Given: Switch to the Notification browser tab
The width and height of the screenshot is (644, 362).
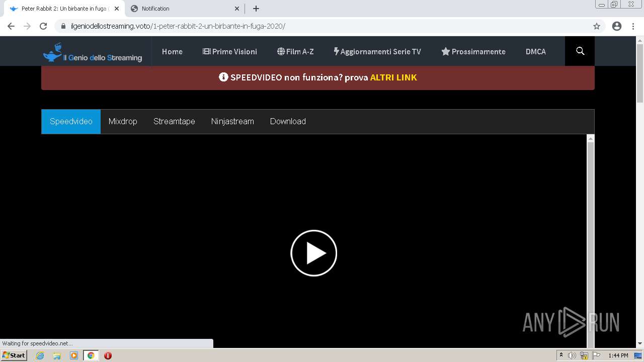Looking at the screenshot, I should coord(185,9).
